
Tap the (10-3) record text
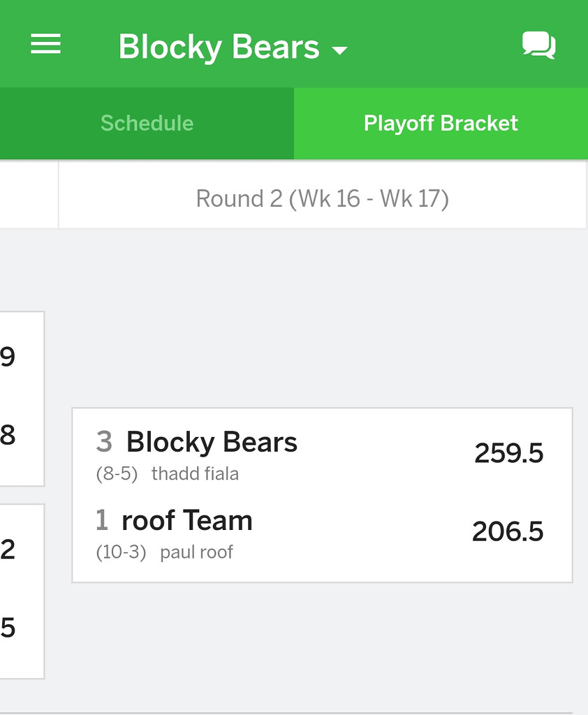pos(121,552)
